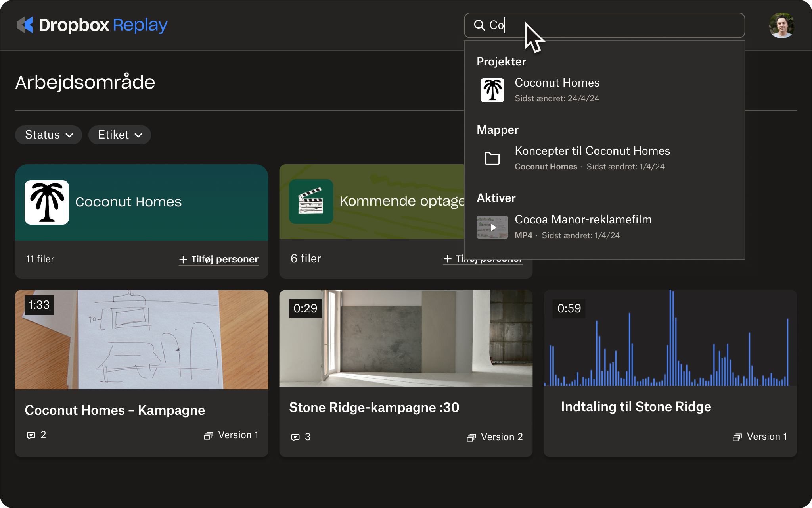Image resolution: width=812 pixels, height=508 pixels.
Task: Click the 1:33 duration badge
Action: coord(39,305)
